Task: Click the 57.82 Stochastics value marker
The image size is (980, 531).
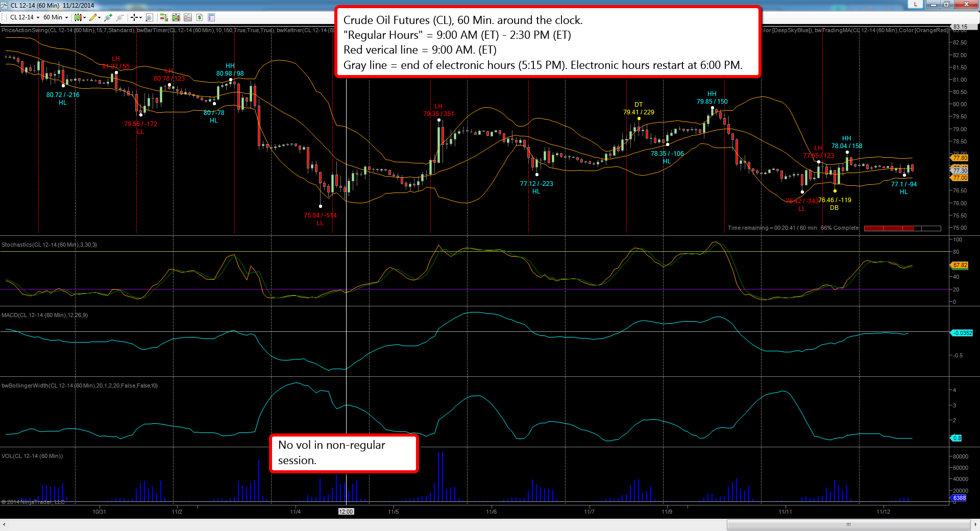Action: 960,265
